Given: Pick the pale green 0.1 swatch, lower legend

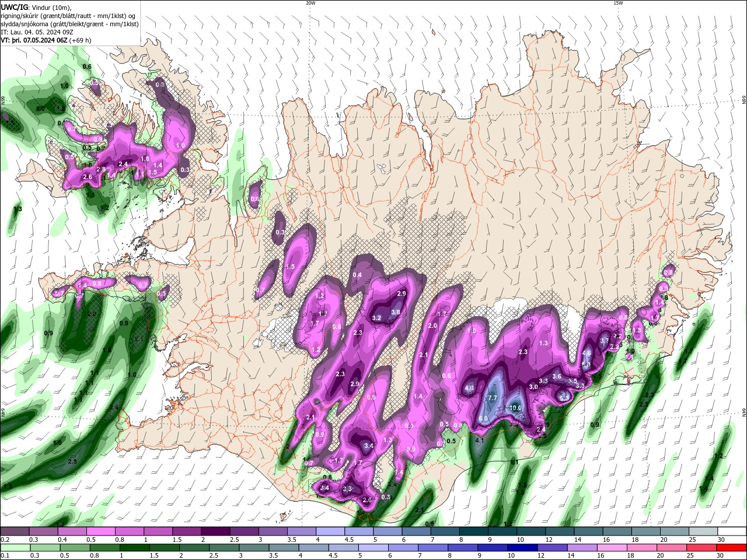Looking at the screenshot, I should (x=15, y=548).
